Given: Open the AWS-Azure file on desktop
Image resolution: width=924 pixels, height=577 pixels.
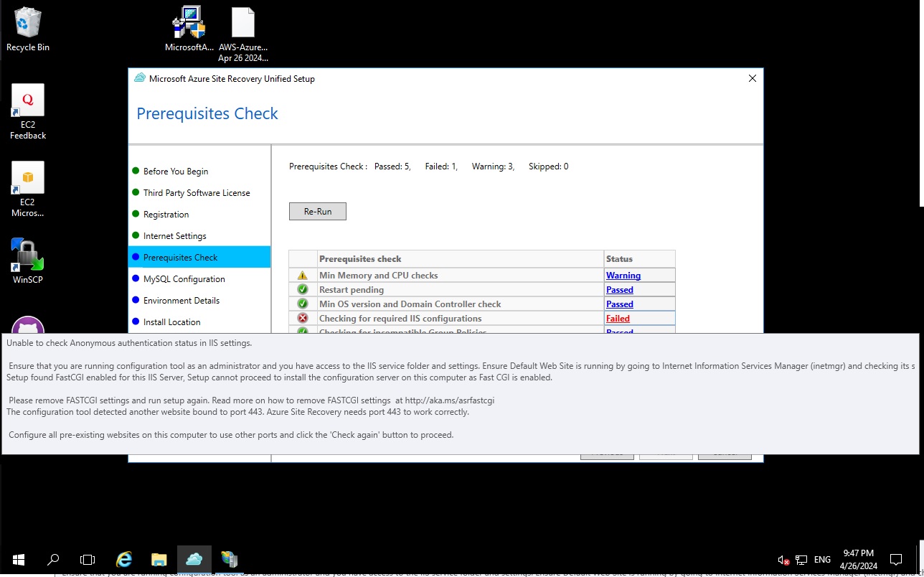Looking at the screenshot, I should 243,29.
